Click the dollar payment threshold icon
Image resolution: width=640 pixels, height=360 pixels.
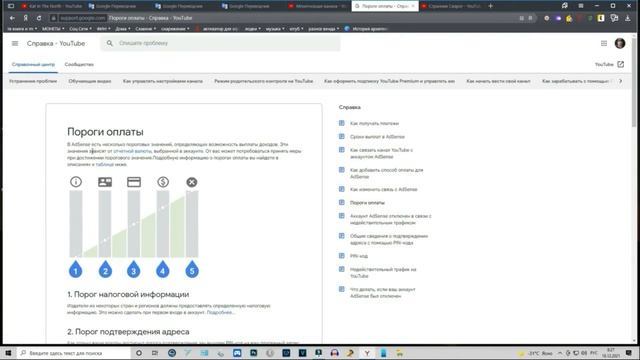point(163,182)
